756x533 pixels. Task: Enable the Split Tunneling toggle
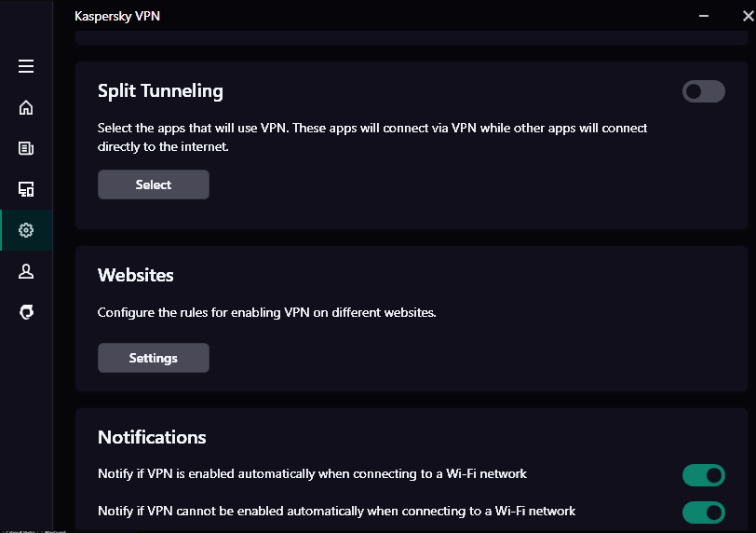[703, 91]
